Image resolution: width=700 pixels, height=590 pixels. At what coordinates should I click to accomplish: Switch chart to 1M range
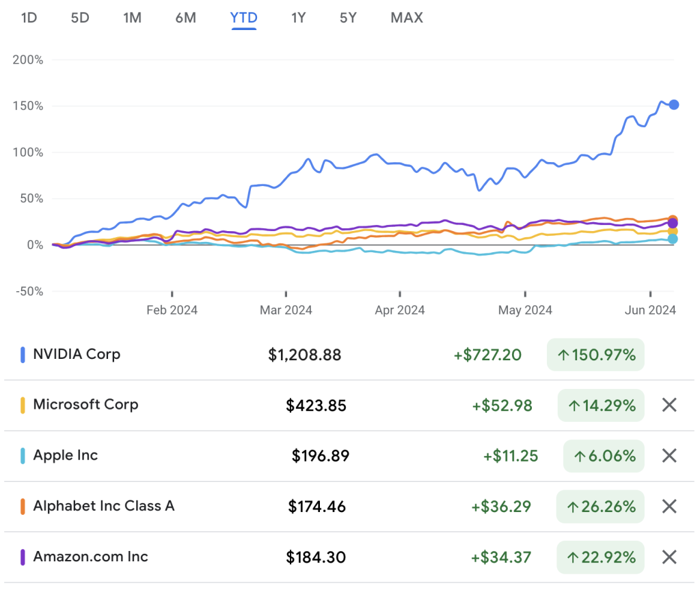[x=132, y=18]
